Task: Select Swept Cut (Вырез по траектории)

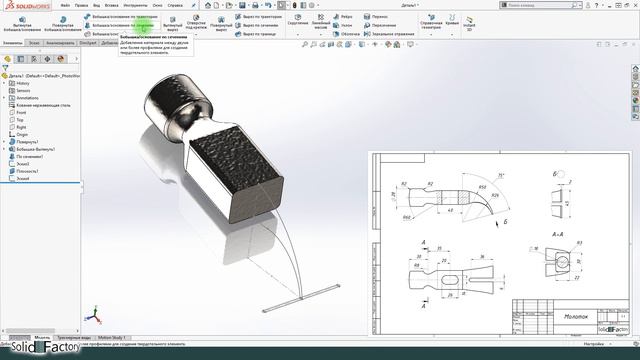Action: click(259, 17)
